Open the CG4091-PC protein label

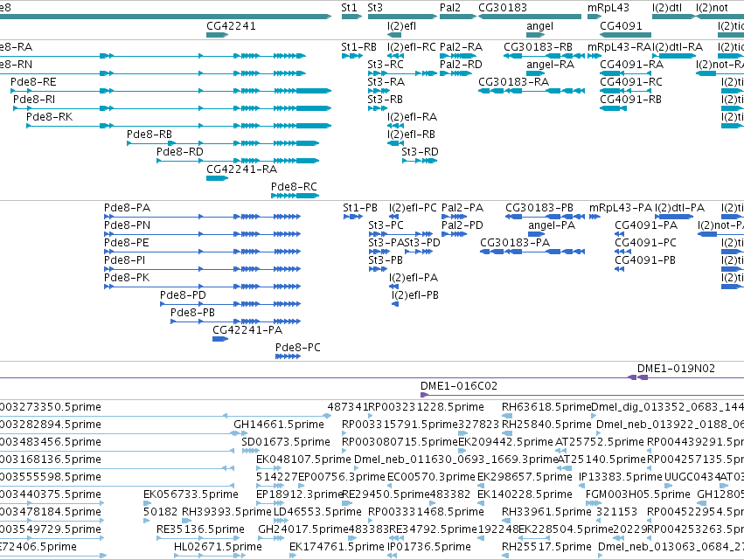click(x=646, y=243)
